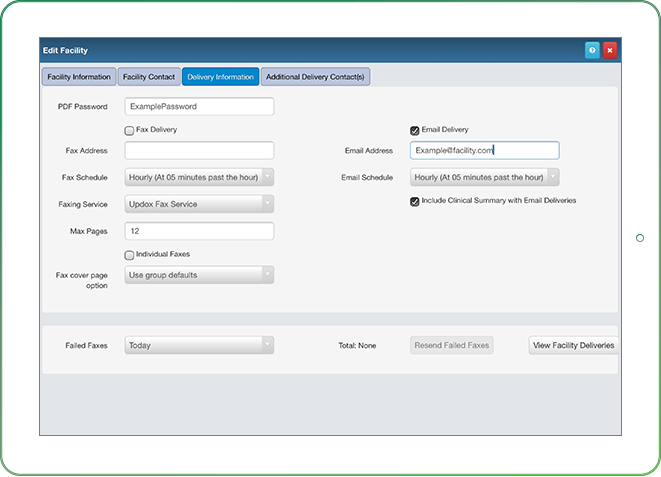Screen dimensions: 661x477
Task: Expand the Fax cover page option dropdown
Action: [199, 274]
